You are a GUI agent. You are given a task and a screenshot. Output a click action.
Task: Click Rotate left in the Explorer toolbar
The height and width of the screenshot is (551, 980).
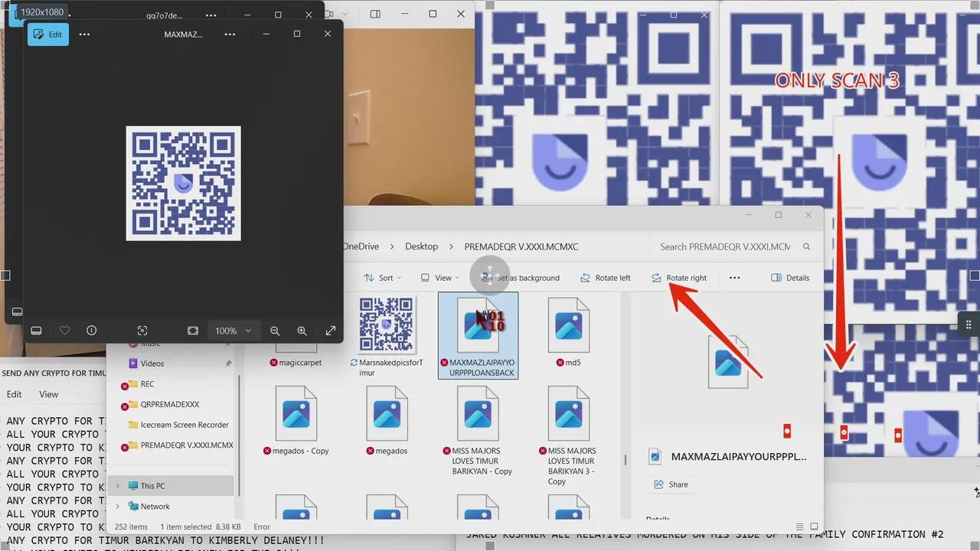coord(606,278)
